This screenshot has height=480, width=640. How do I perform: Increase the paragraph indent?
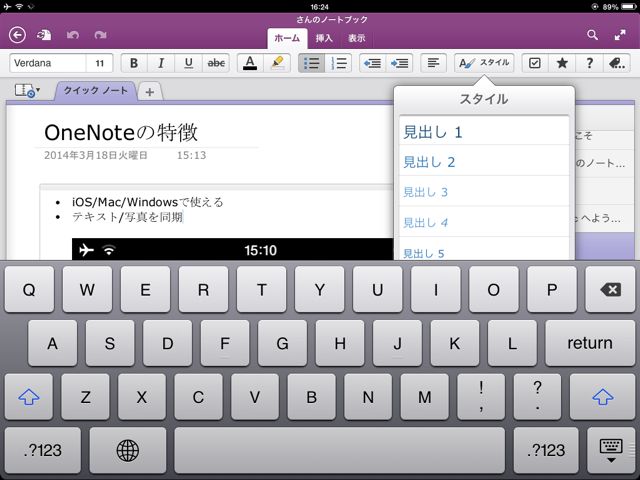pyautogui.click(x=399, y=63)
